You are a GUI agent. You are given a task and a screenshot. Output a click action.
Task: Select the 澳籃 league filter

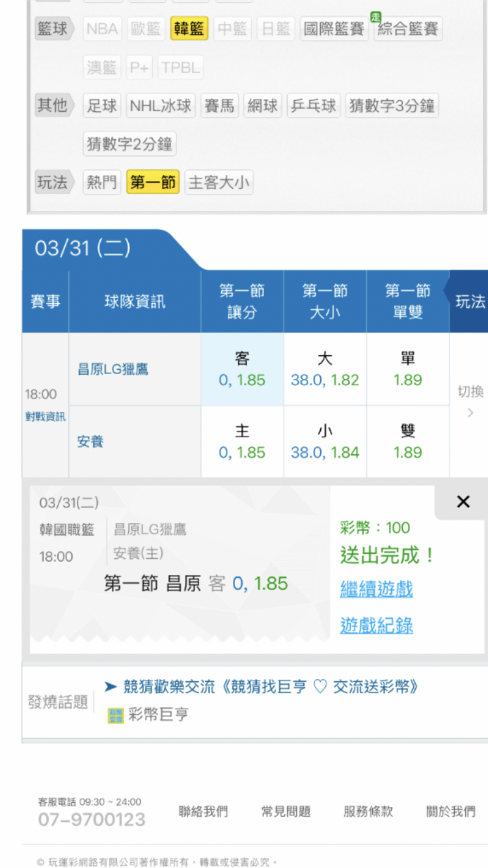[102, 67]
